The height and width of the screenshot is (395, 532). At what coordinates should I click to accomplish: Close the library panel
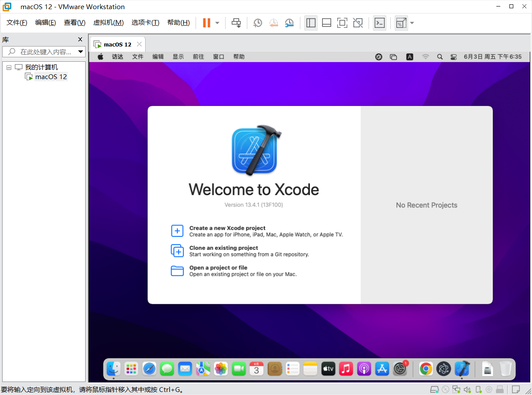[80, 39]
